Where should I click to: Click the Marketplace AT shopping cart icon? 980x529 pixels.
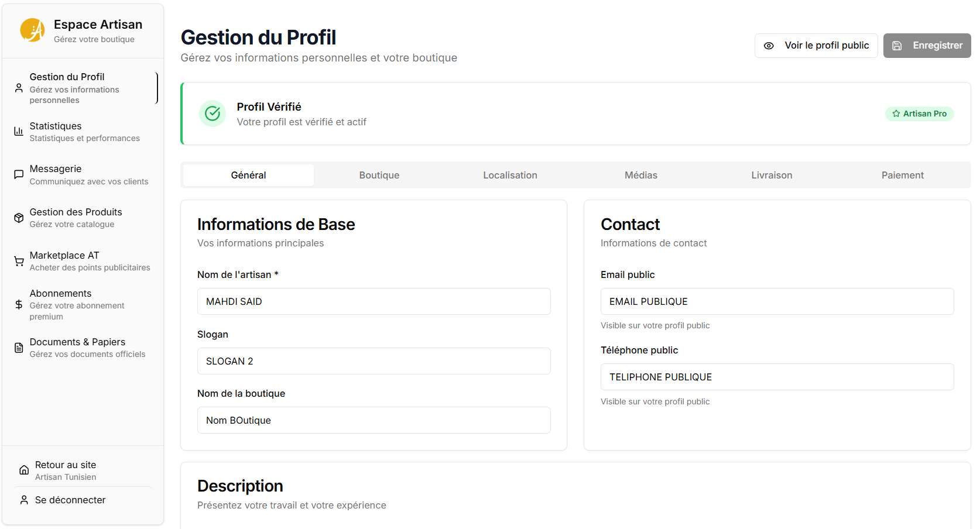(x=19, y=261)
